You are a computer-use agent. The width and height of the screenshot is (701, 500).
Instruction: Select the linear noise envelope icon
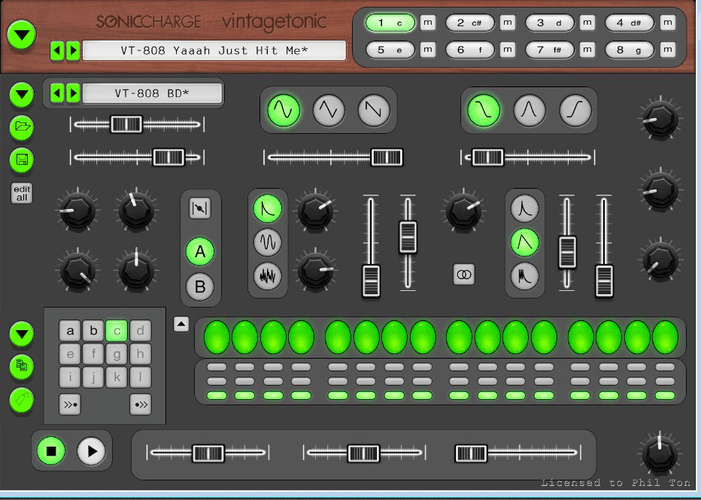click(524, 242)
